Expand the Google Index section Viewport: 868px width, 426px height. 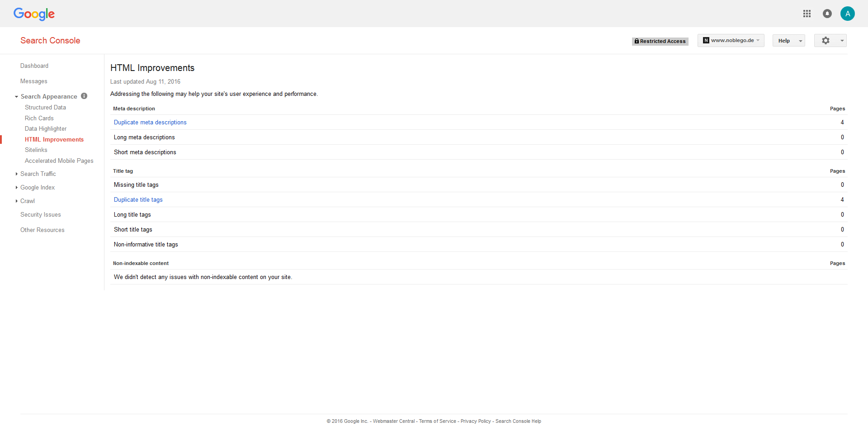pyautogui.click(x=37, y=187)
